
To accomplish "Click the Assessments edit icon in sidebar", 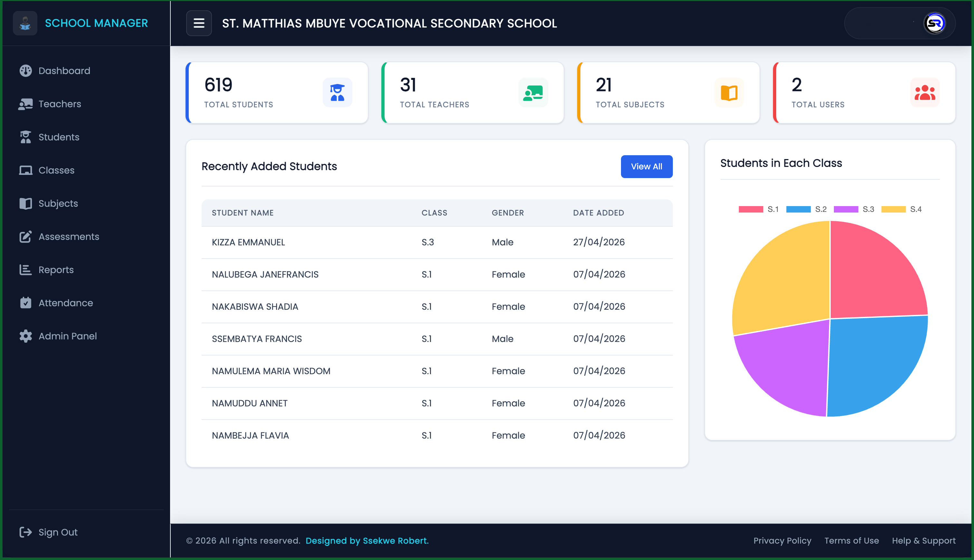I will click(26, 237).
